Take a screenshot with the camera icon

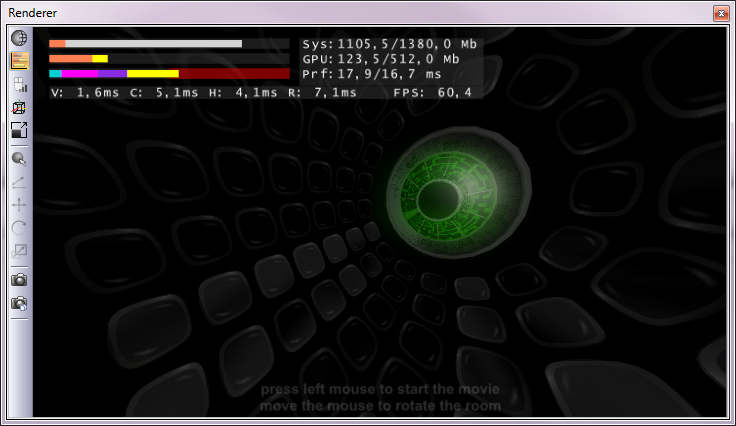point(19,279)
